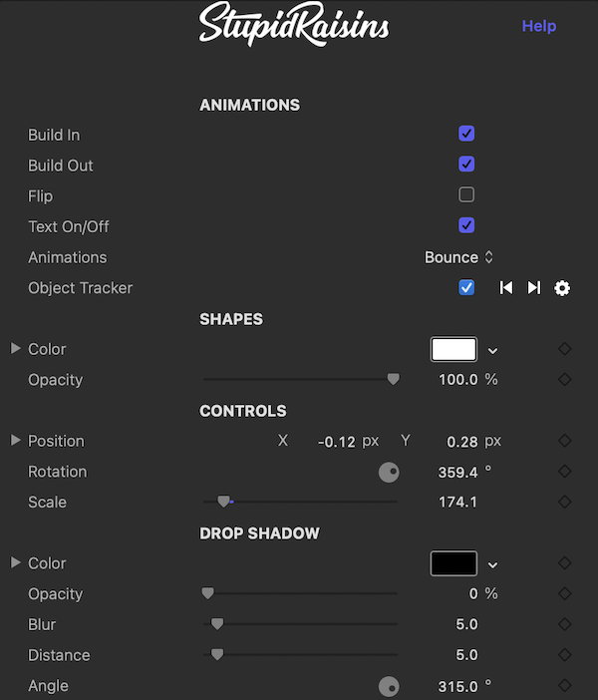Screen dimensions: 598x700
Task: Click the Scale value field
Action: [457, 503]
